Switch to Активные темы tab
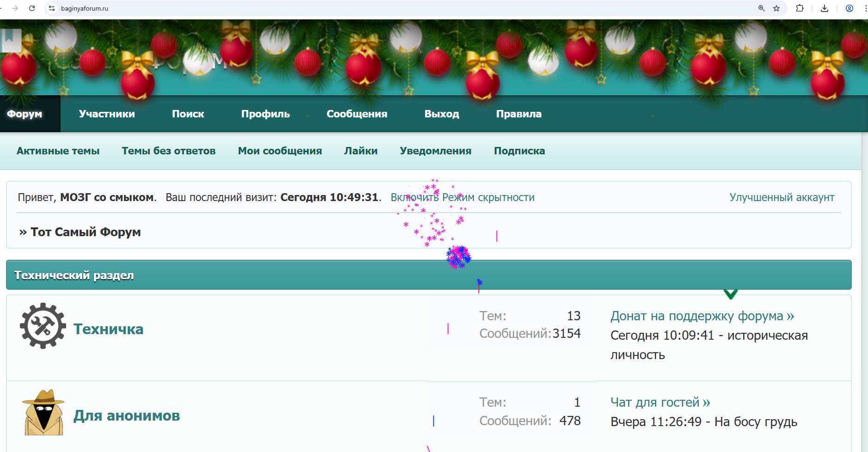868x452 pixels. pos(58,151)
